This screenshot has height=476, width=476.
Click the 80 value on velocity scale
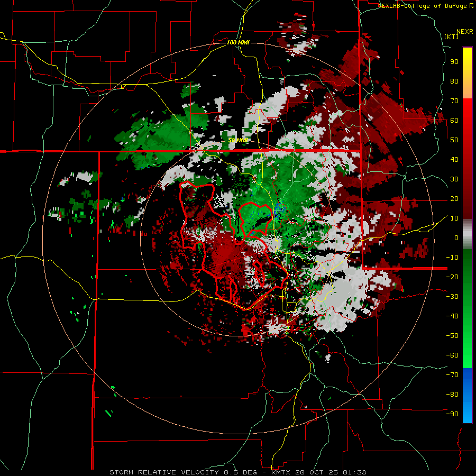tap(454, 81)
